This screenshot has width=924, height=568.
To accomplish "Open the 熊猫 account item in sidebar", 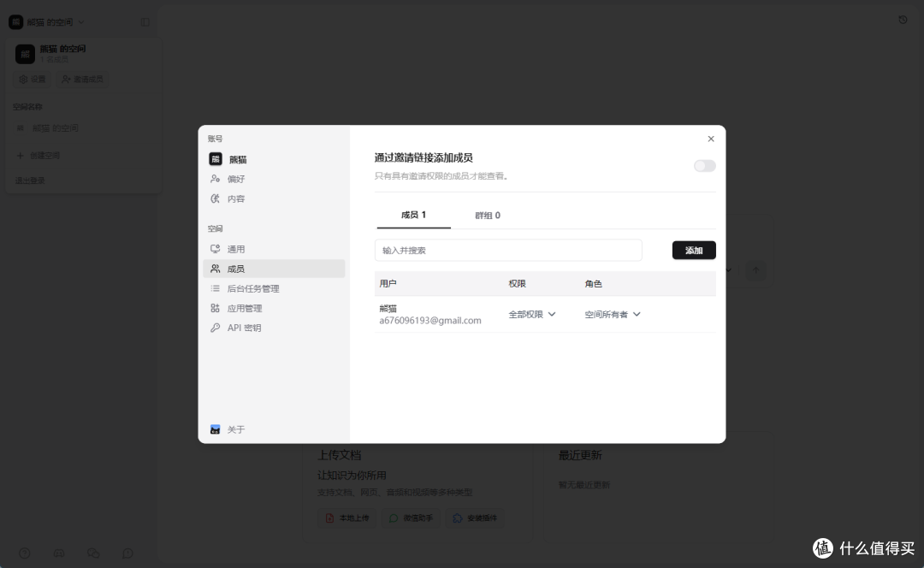I will pos(274,159).
